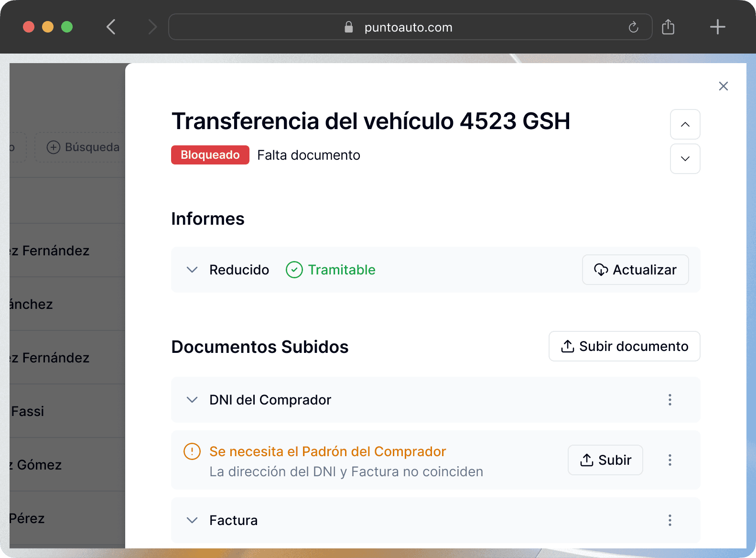Click the browser forward arrow
Viewport: 756px width, 558px height.
[152, 27]
